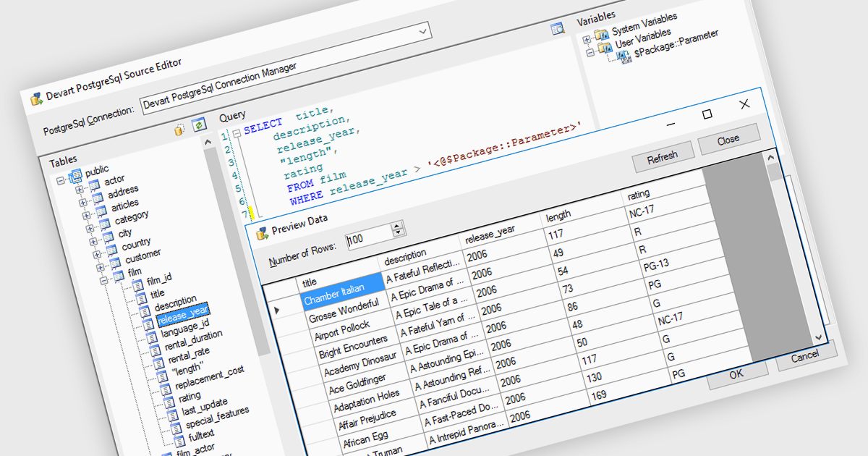Click the rental_rate column icon
868x456 pixels.
point(158,363)
